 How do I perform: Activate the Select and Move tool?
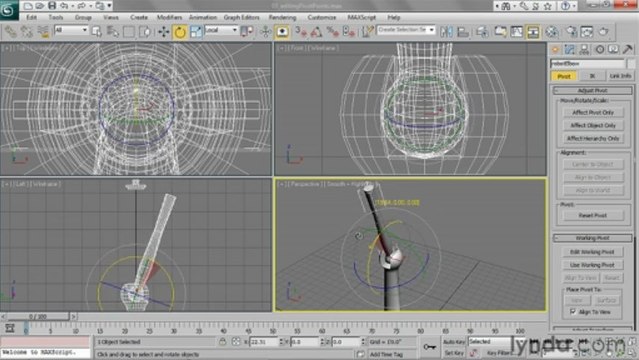point(164,31)
